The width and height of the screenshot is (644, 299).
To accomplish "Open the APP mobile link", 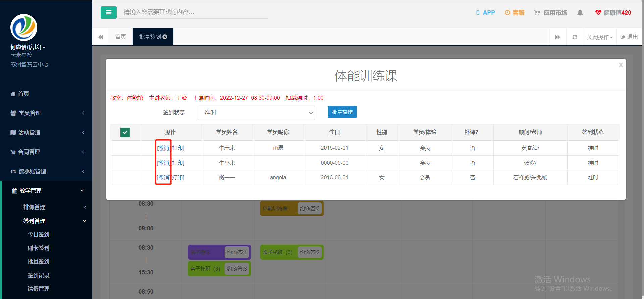I will [485, 13].
